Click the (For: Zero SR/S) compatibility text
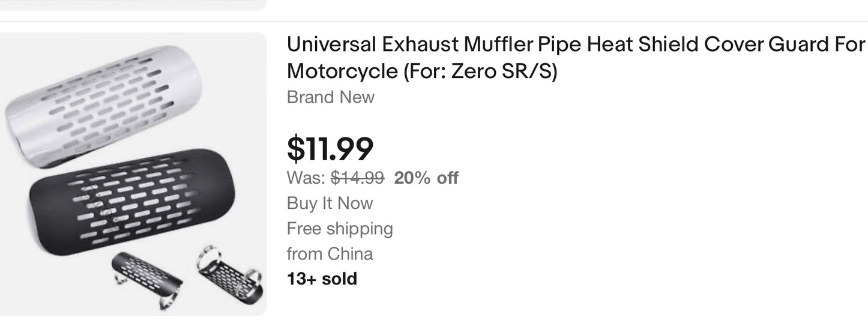This screenshot has height=326, width=868. [x=480, y=71]
